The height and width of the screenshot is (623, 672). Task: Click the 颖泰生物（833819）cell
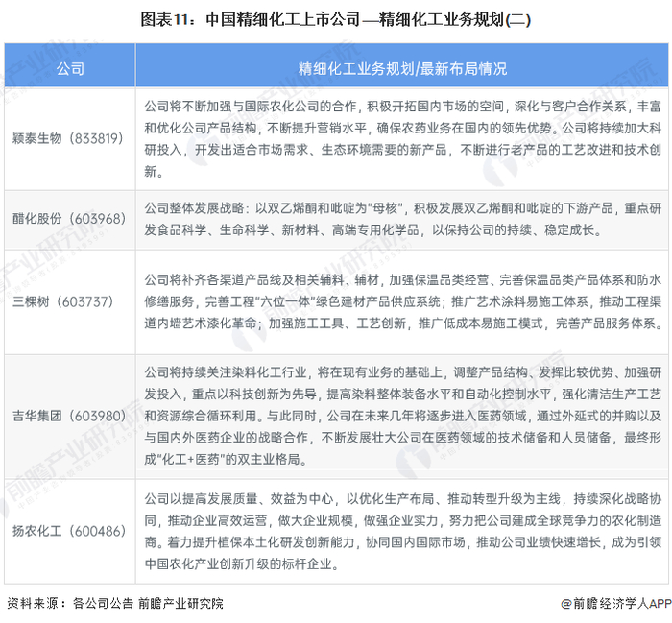pos(68,138)
